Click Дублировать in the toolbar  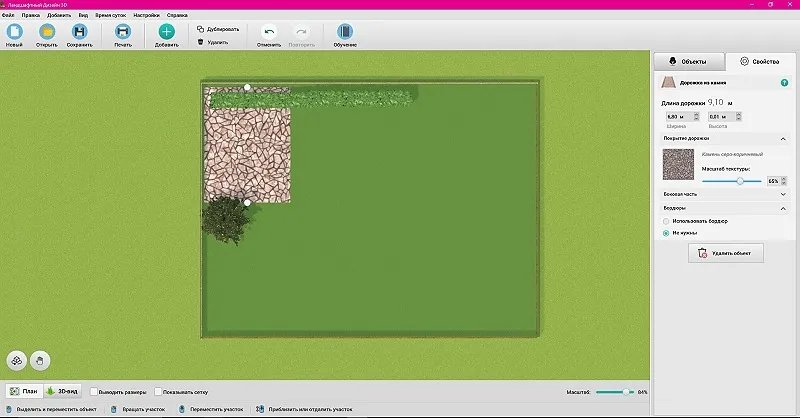(218, 29)
